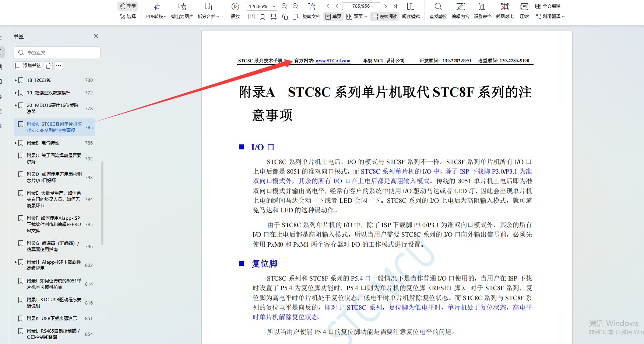Open 阅读模式 reading mode
Screen dimensions: 644x344
tap(411, 11)
